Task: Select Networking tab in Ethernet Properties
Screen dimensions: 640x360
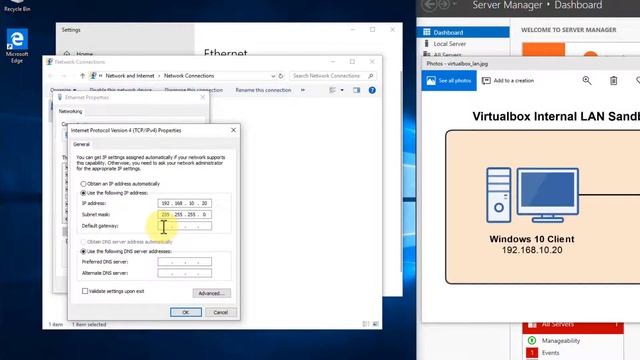Action: 70,111
